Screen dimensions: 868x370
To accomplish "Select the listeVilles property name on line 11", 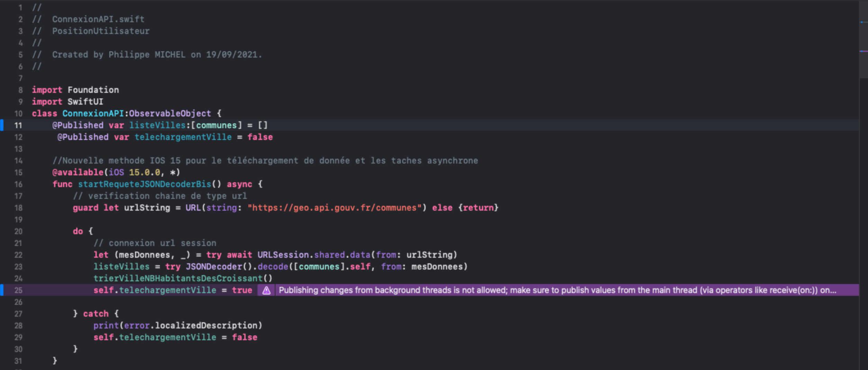I will tap(157, 125).
